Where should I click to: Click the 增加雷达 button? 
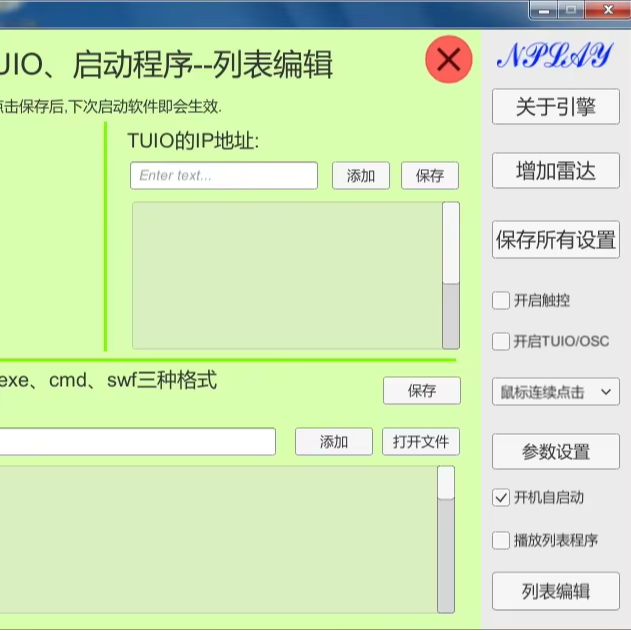point(556,171)
